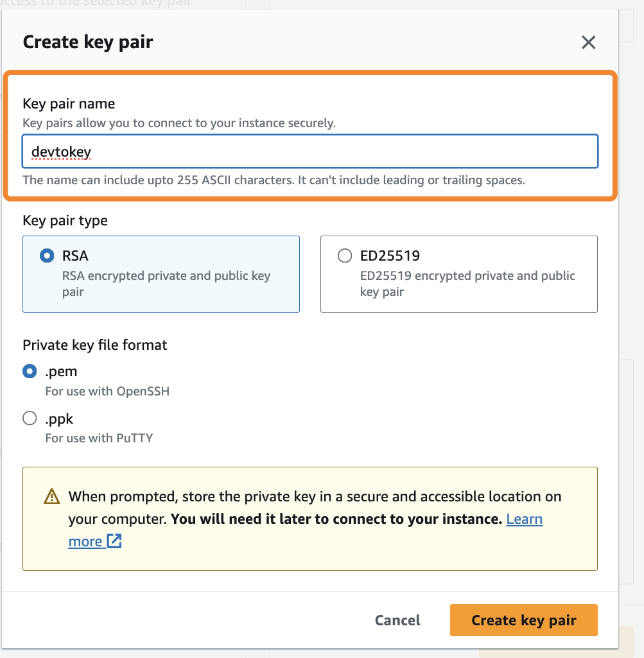
Task: Click the RSA tile description text
Action: coord(166,283)
